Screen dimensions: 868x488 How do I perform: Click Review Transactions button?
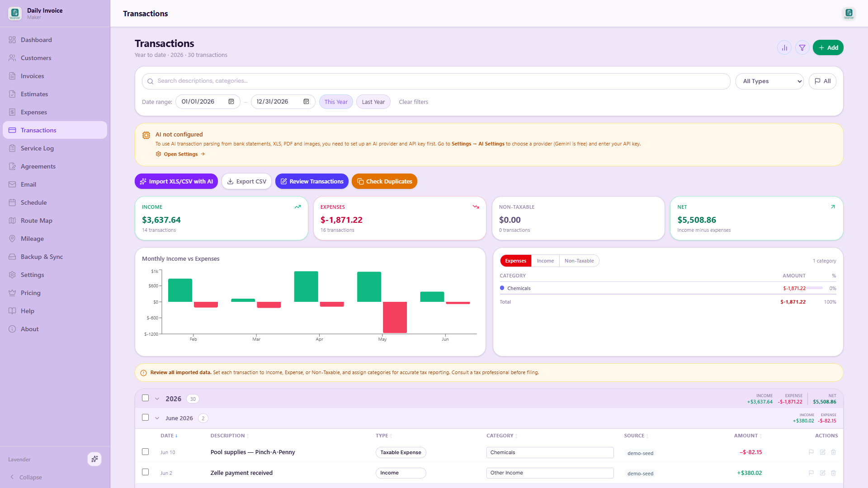(x=312, y=181)
